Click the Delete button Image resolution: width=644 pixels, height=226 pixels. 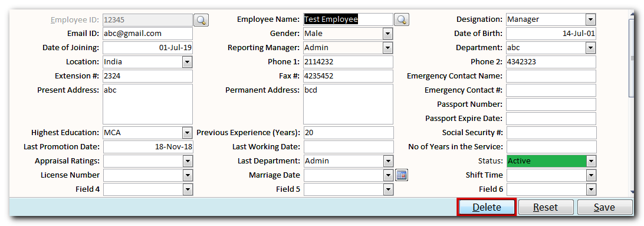487,208
